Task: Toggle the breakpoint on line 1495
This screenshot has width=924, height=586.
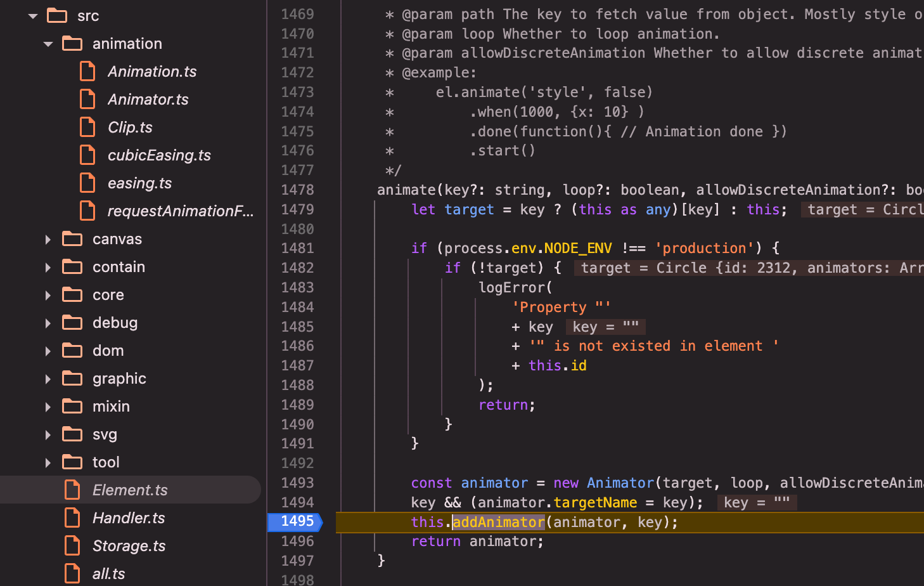Action: coord(297,521)
